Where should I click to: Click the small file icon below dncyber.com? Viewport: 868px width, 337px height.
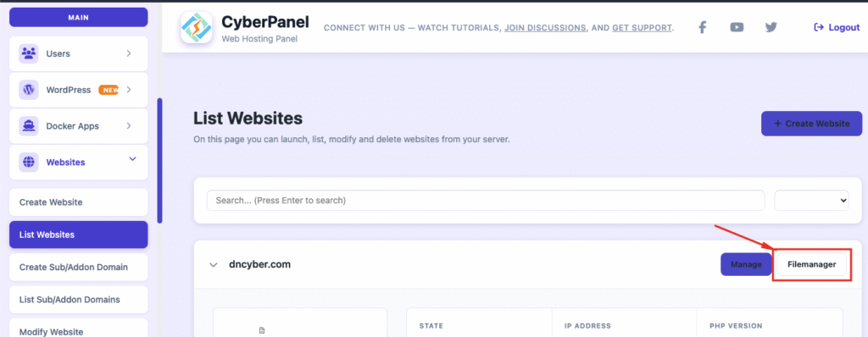click(262, 330)
